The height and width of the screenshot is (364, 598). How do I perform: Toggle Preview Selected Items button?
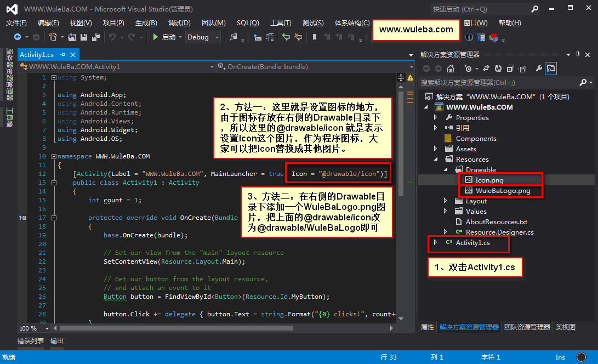coord(551,69)
